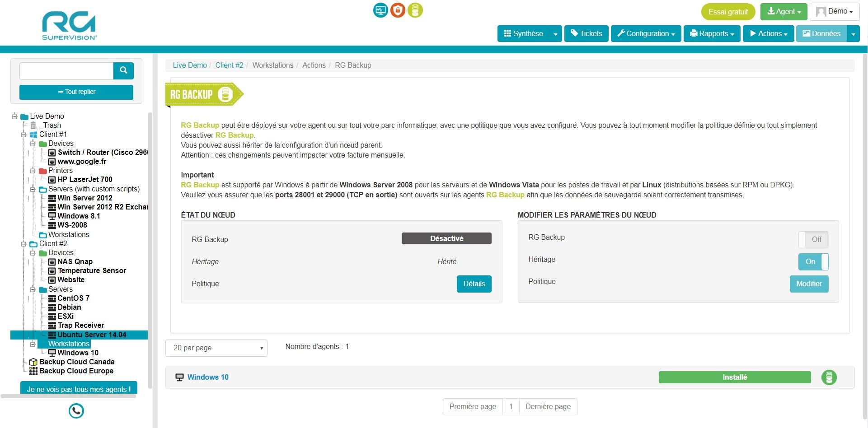Open the green RG Backup module icon at top
This screenshot has height=428, width=868.
(415, 10)
